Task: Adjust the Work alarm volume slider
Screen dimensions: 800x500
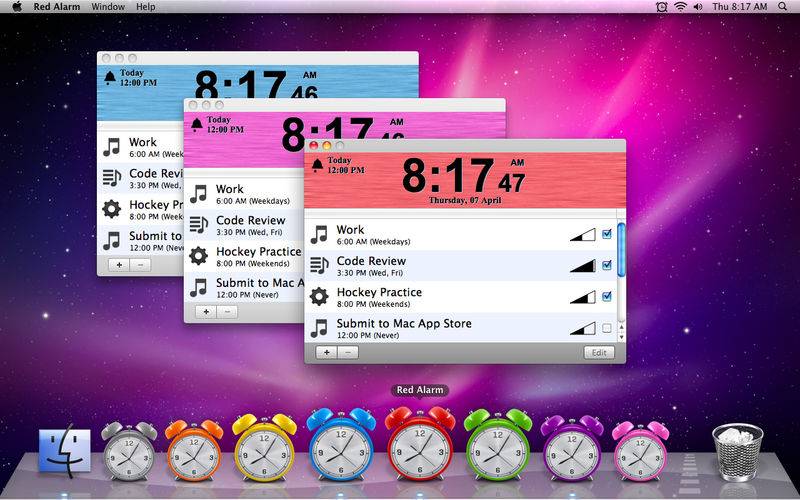Action: pos(583,235)
